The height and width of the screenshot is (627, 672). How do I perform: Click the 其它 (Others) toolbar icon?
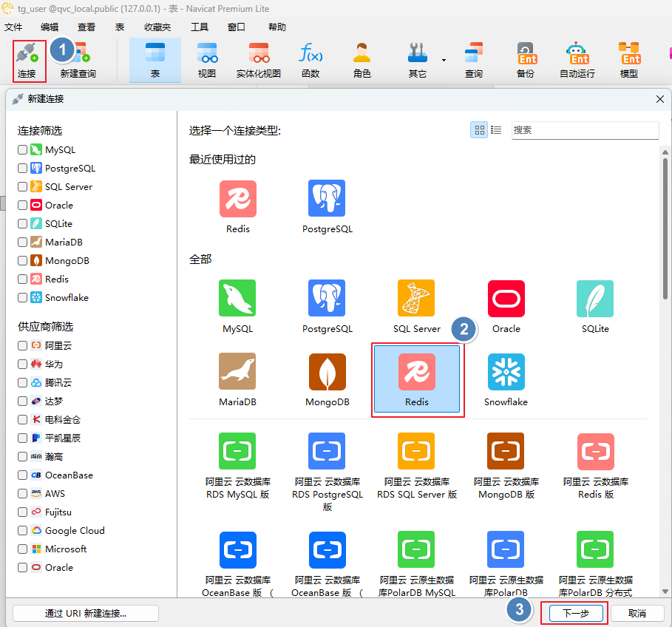tap(418, 61)
